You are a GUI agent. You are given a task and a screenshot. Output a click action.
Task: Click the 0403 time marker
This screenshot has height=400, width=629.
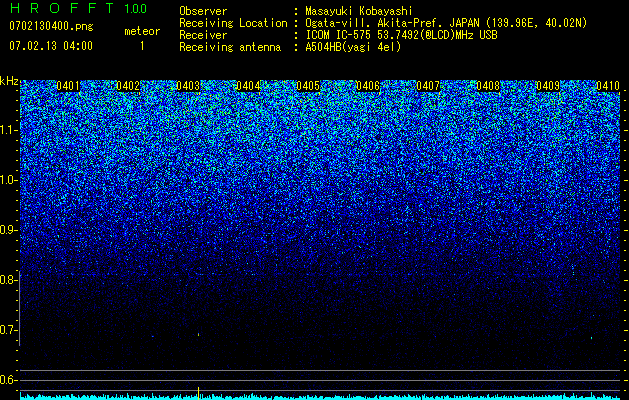tap(188, 86)
